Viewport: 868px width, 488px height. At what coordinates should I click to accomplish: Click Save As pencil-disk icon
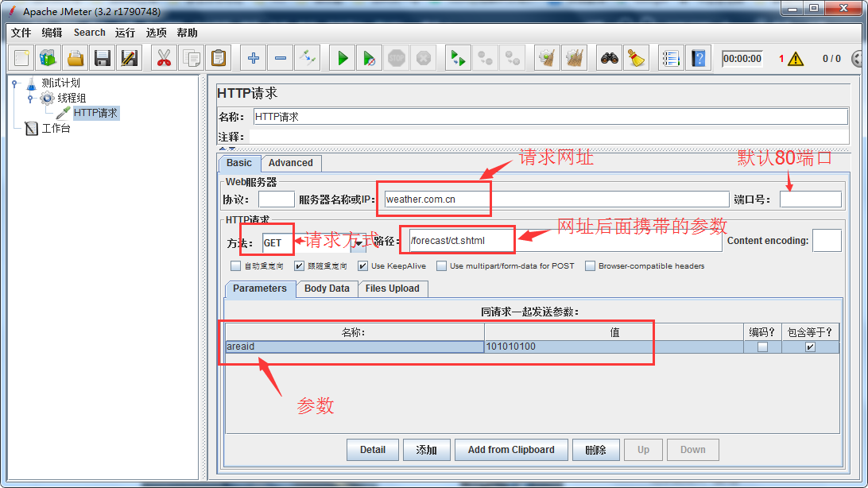pos(130,58)
